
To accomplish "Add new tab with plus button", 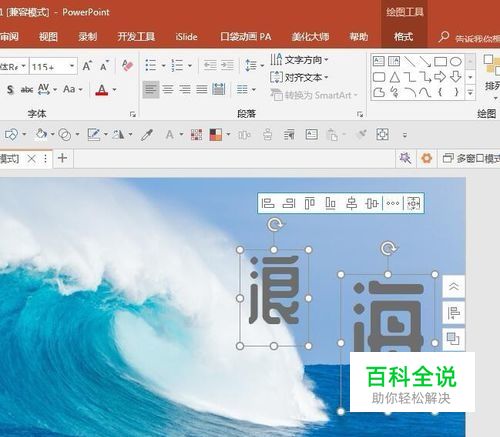I will pos(63,158).
